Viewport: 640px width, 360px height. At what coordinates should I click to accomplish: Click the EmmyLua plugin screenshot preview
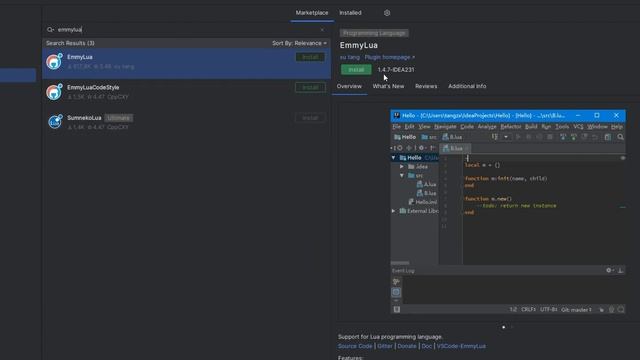click(508, 212)
